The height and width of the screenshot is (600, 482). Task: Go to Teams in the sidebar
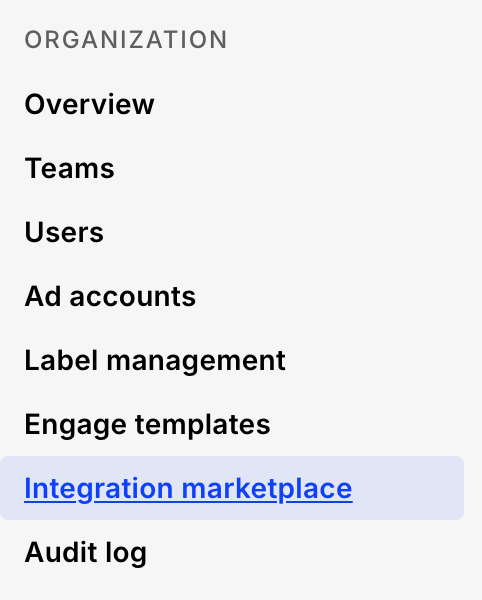pos(69,168)
